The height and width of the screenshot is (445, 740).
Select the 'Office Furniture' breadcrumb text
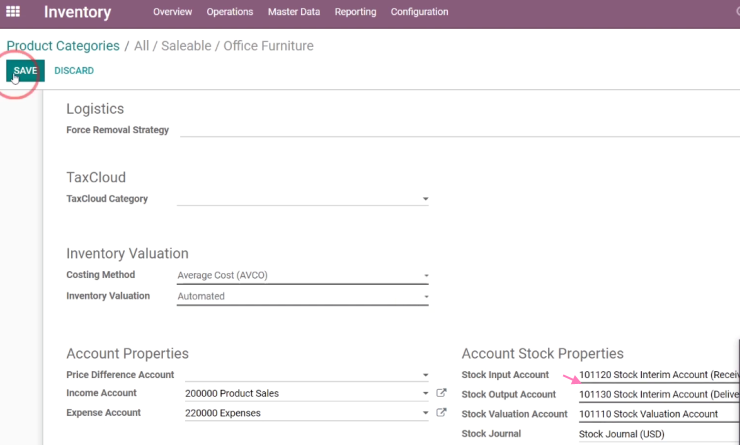click(269, 46)
